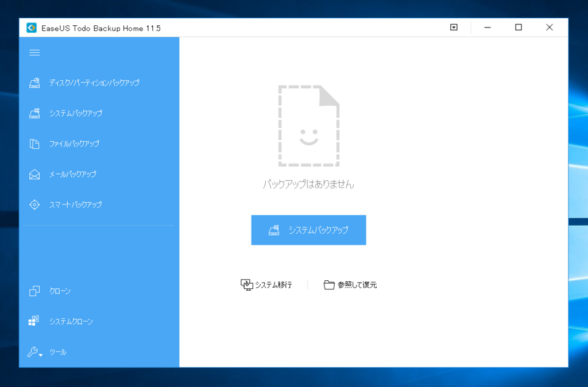Click the Smart Backup target icon
588x387 pixels.
click(34, 205)
